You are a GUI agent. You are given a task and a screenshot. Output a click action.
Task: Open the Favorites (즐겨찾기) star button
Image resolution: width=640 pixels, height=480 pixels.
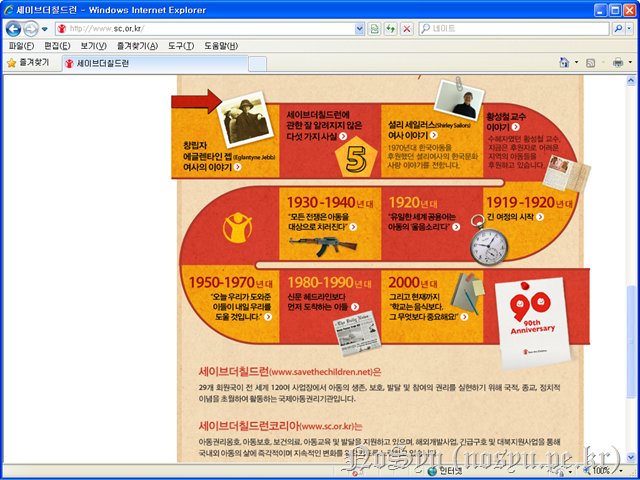[28, 62]
